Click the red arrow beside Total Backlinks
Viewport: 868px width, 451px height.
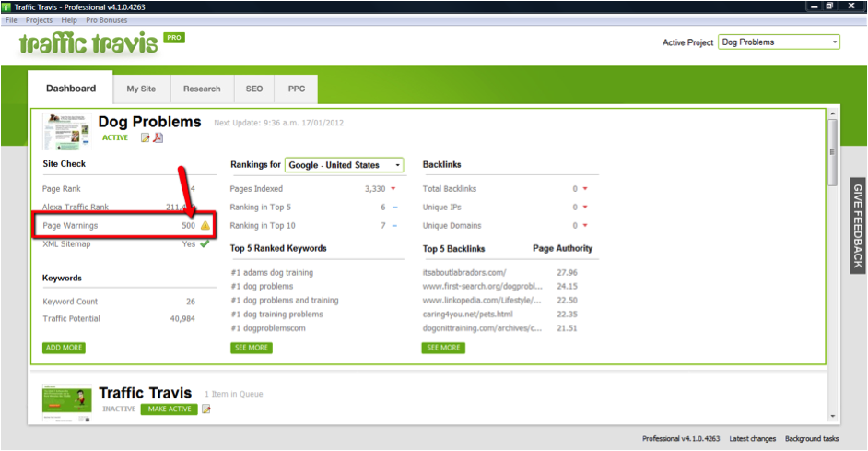tap(585, 189)
